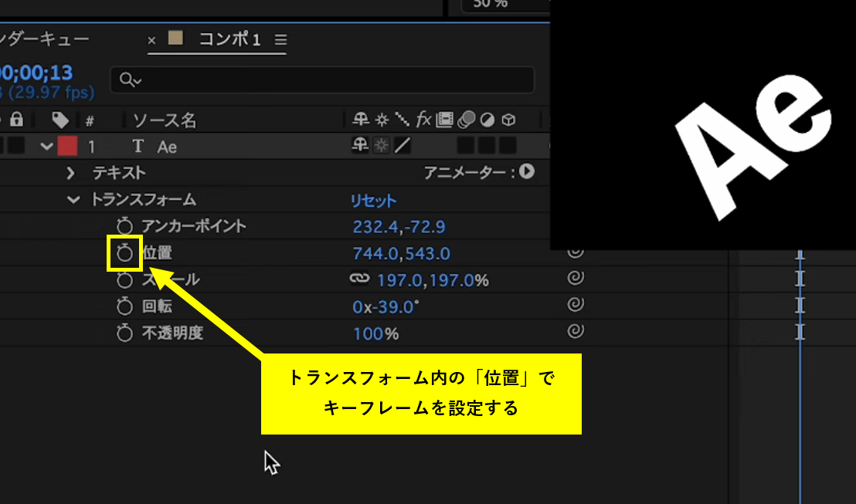Image resolution: width=856 pixels, height=504 pixels.
Task: Click the fx effects column header icon
Action: [424, 120]
